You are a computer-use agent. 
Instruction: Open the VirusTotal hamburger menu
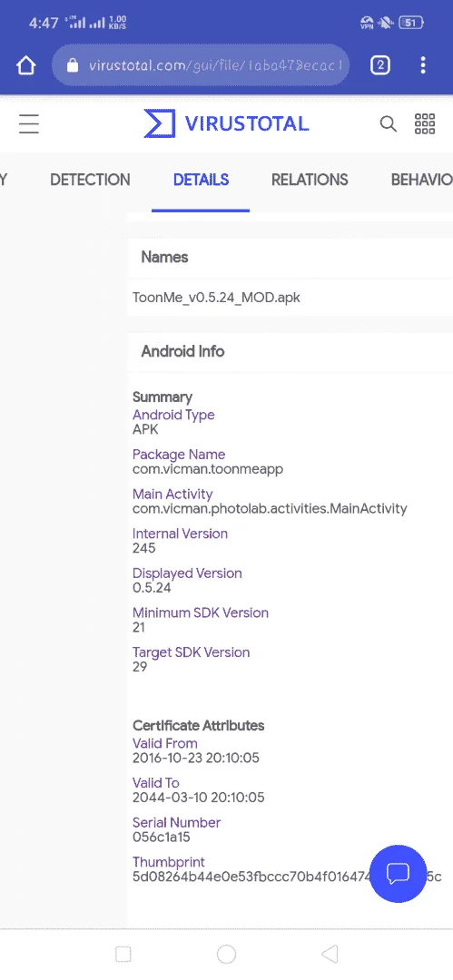coord(29,123)
